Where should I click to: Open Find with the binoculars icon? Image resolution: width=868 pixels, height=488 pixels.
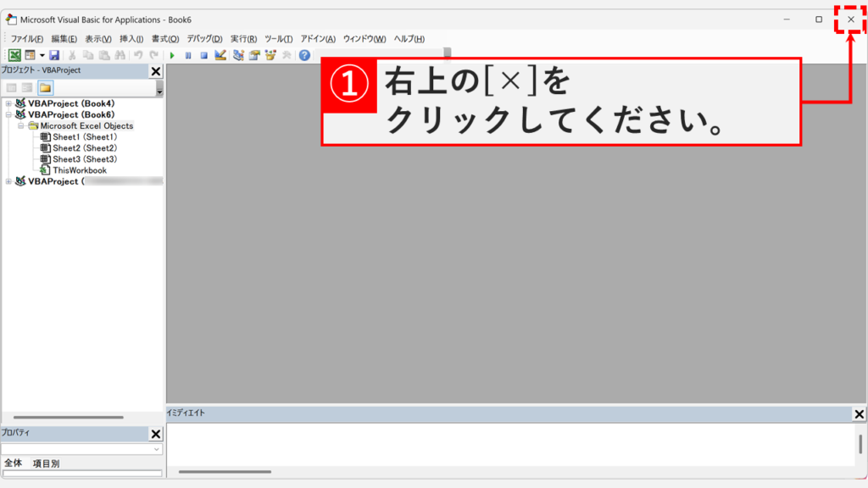pyautogui.click(x=120, y=55)
